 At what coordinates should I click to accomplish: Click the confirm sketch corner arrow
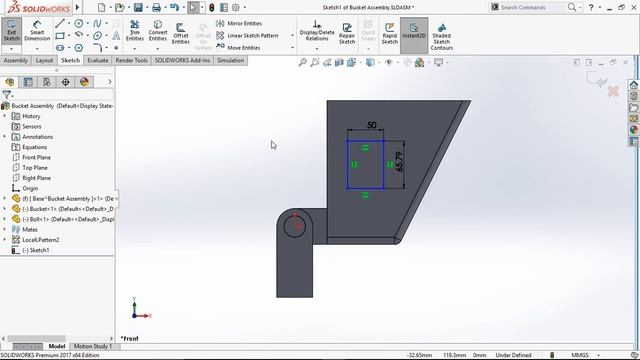pos(597,79)
